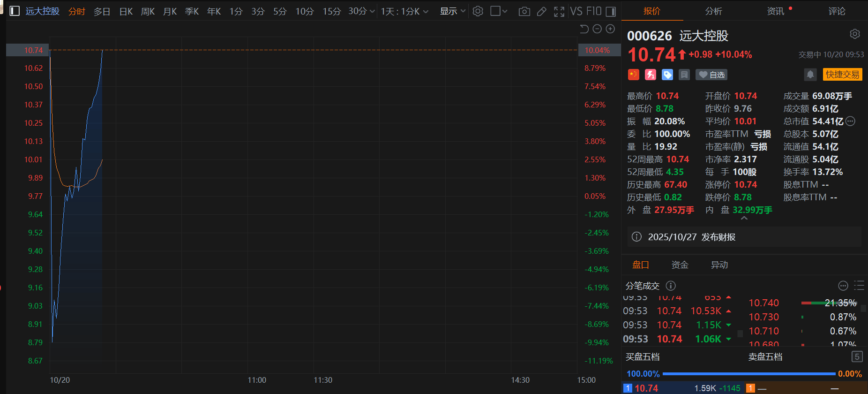The image size is (868, 394).
Task: Toggle the left sidebar panel
Action: pyautogui.click(x=15, y=11)
